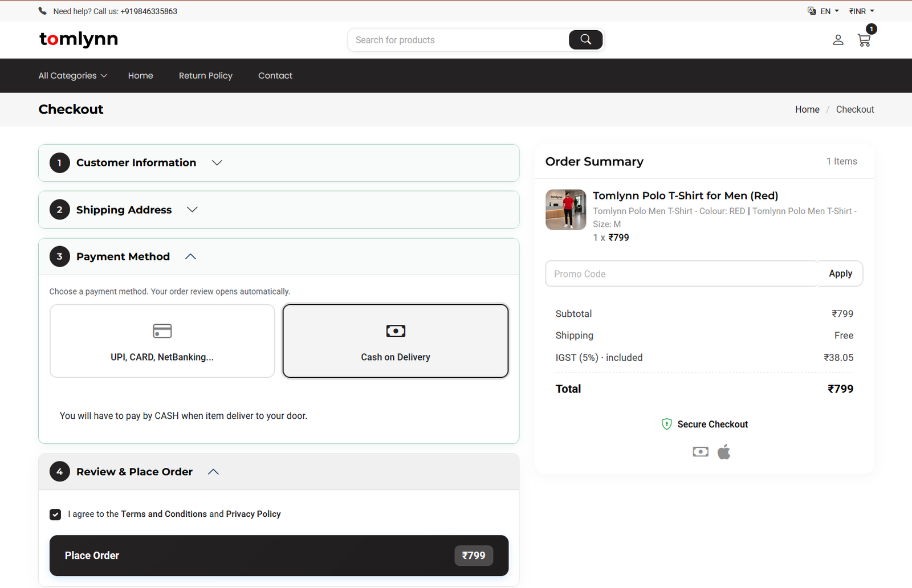Open Tomlynn Polo T-Shirt for Men (Red) link

[685, 195]
